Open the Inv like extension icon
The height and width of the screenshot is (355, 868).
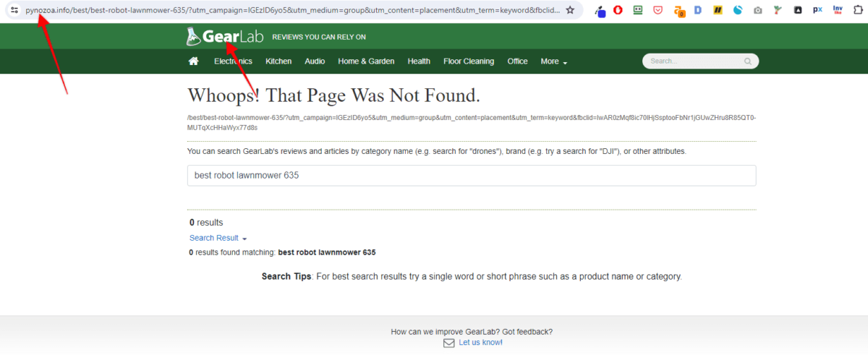[838, 10]
